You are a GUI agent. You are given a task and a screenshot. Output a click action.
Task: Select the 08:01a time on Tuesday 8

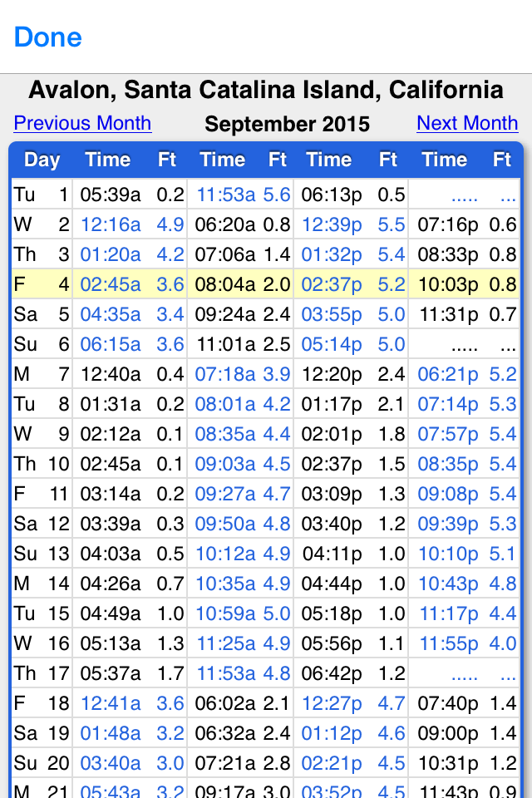pyautogui.click(x=225, y=404)
